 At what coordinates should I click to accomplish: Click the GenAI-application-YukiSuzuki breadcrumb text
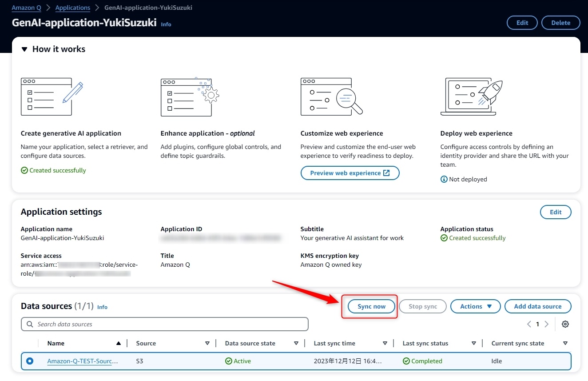click(x=148, y=8)
